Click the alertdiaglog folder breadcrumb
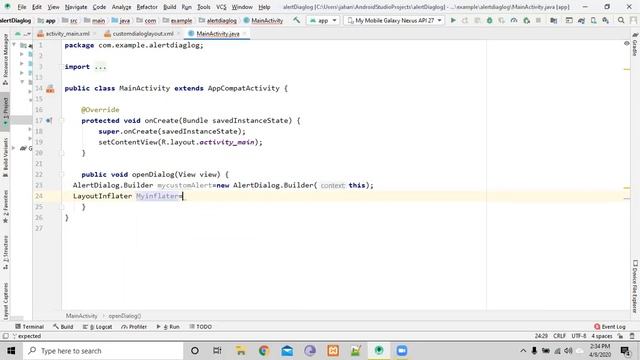640x360 pixels. click(218, 20)
